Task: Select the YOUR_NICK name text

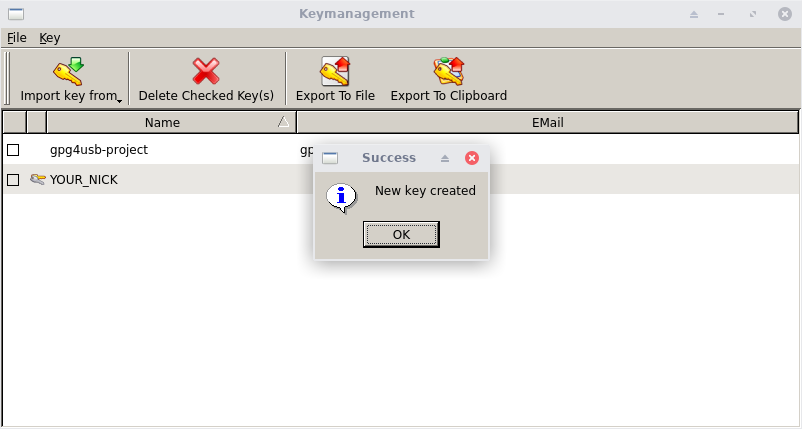Action: pyautogui.click(x=84, y=179)
